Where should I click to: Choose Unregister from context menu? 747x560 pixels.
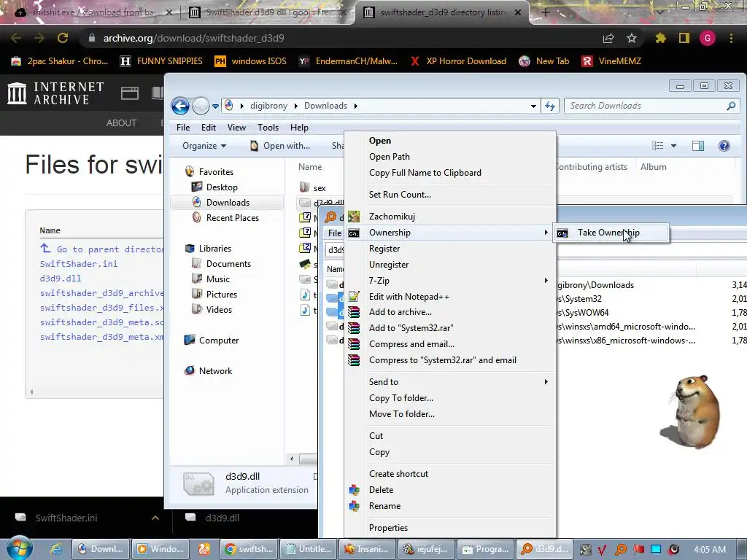(389, 265)
